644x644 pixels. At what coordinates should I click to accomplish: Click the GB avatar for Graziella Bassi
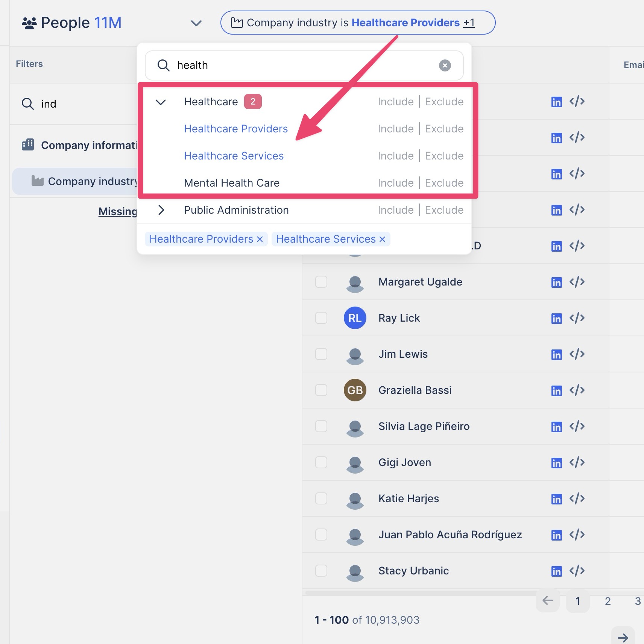[x=355, y=390]
